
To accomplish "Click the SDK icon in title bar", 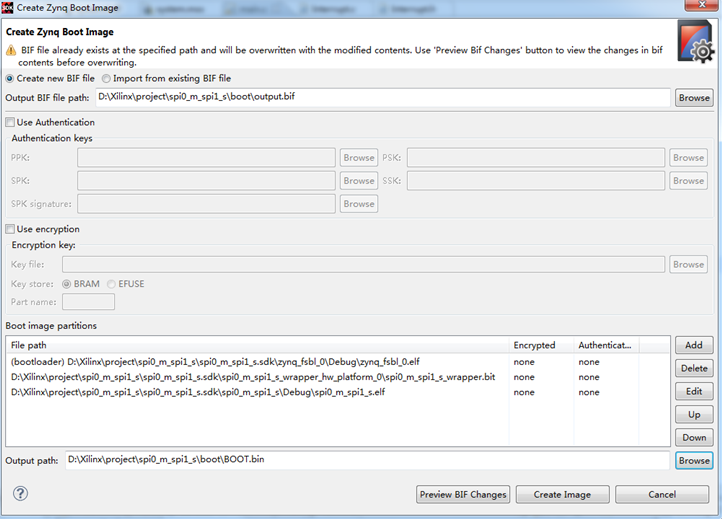I will click(x=7, y=7).
